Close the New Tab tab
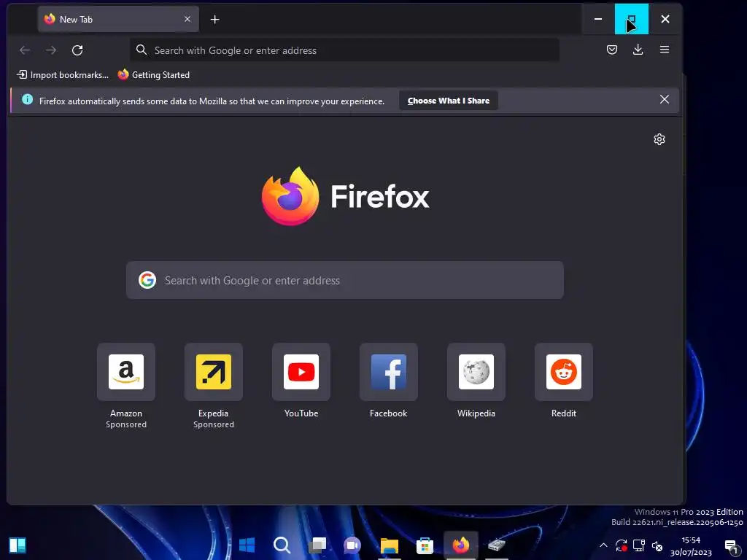Image resolution: width=747 pixels, height=560 pixels. pos(187,19)
